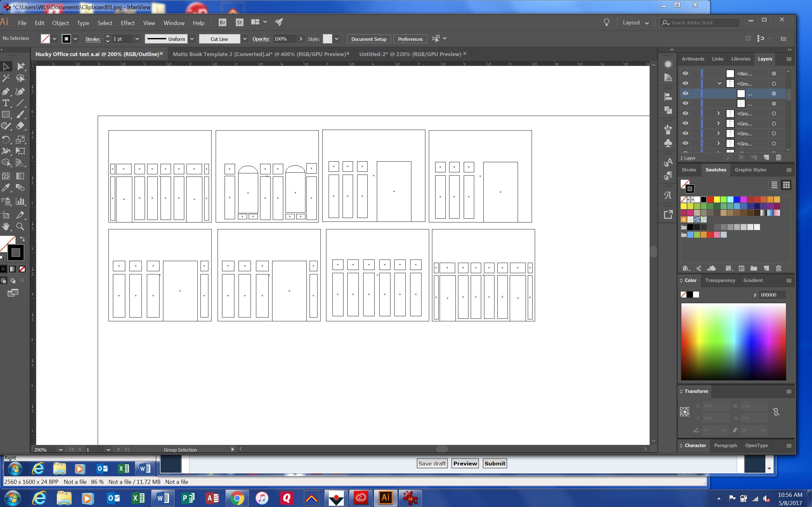Toggle constrain width and height proportions
This screenshot has width=812, height=507.
[776, 412]
